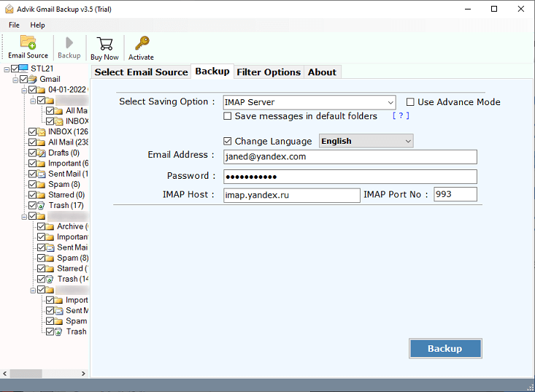Click the Password input field
This screenshot has width=535, height=392.
coord(350,177)
